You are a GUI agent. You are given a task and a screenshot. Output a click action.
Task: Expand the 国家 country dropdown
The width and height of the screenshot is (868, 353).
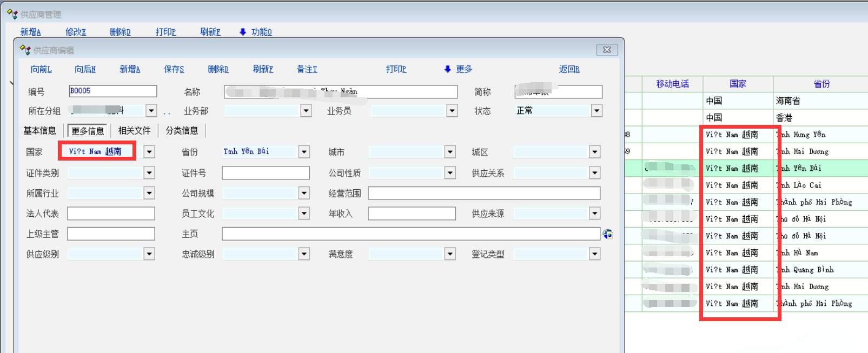tap(149, 152)
